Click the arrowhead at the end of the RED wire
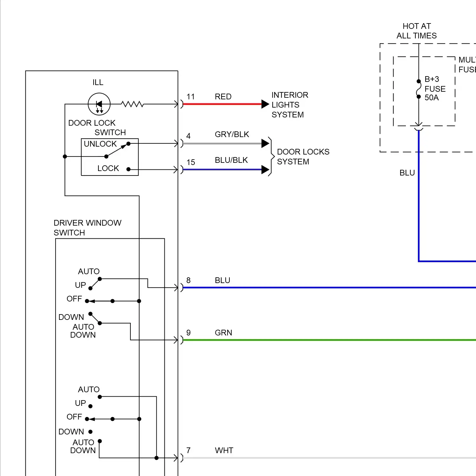The width and height of the screenshot is (476, 476). [265, 104]
